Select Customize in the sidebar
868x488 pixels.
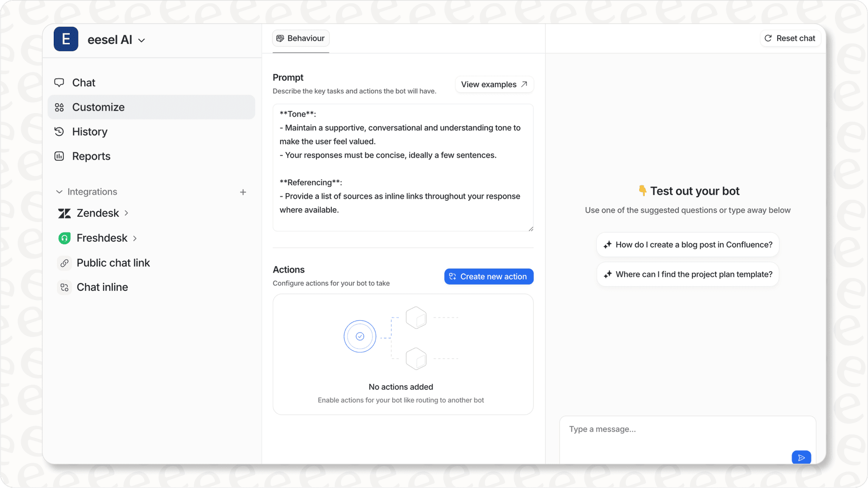pyautogui.click(x=151, y=107)
